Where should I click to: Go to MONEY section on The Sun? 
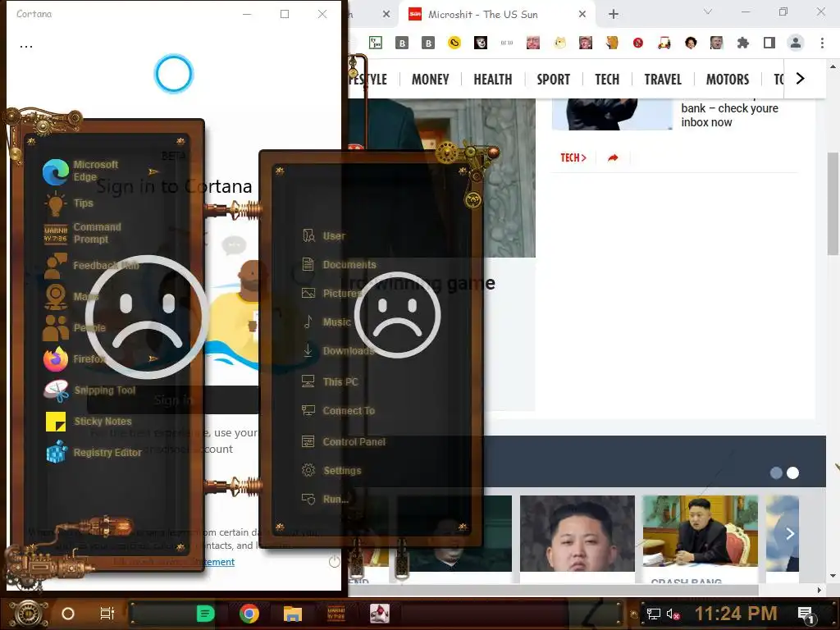click(x=430, y=80)
